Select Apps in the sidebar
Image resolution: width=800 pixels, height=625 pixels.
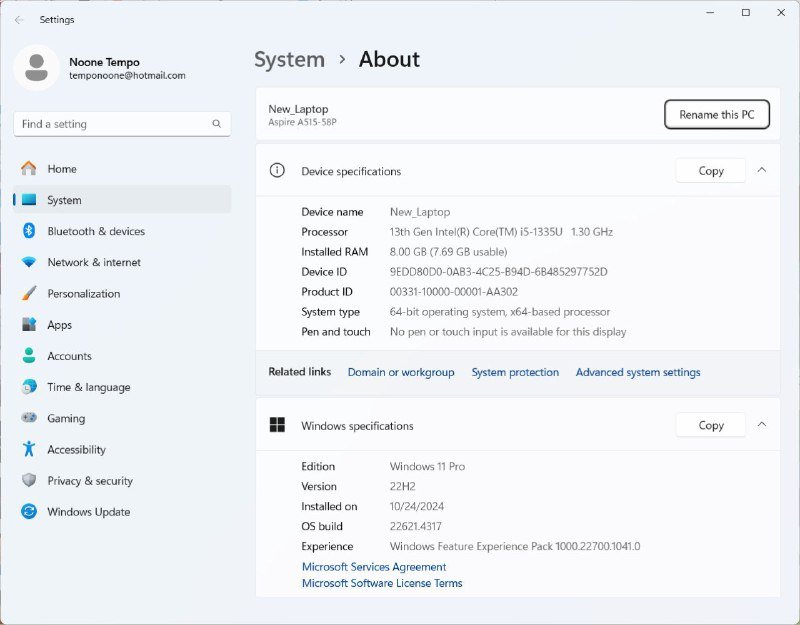tap(122, 324)
